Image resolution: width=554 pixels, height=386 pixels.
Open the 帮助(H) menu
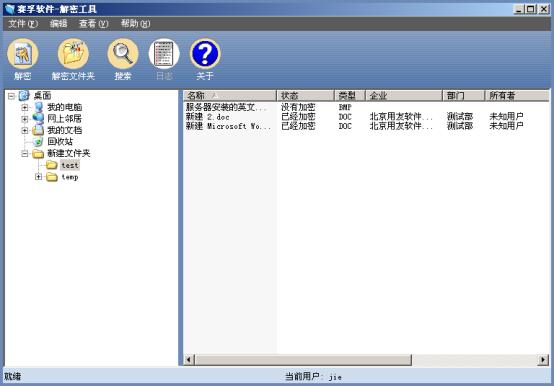(135, 24)
